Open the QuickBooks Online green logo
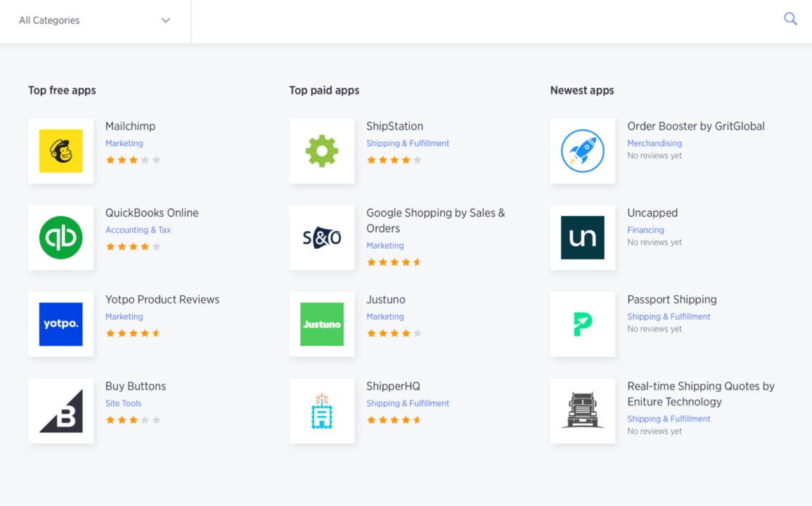The height and width of the screenshot is (506, 812). tap(60, 238)
